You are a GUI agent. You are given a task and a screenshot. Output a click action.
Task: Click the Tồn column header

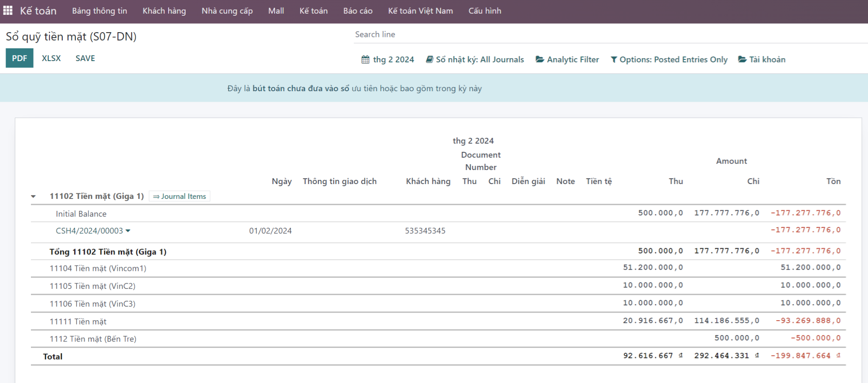coord(833,181)
